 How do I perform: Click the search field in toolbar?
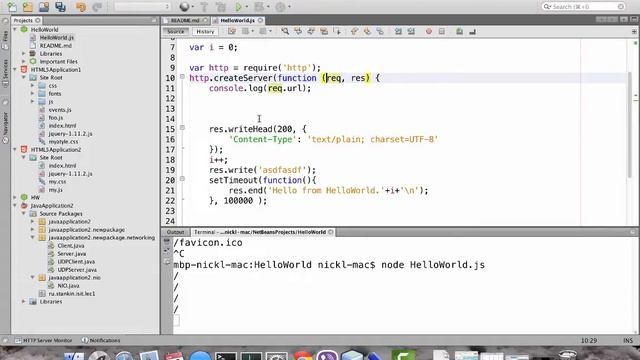click(583, 7)
